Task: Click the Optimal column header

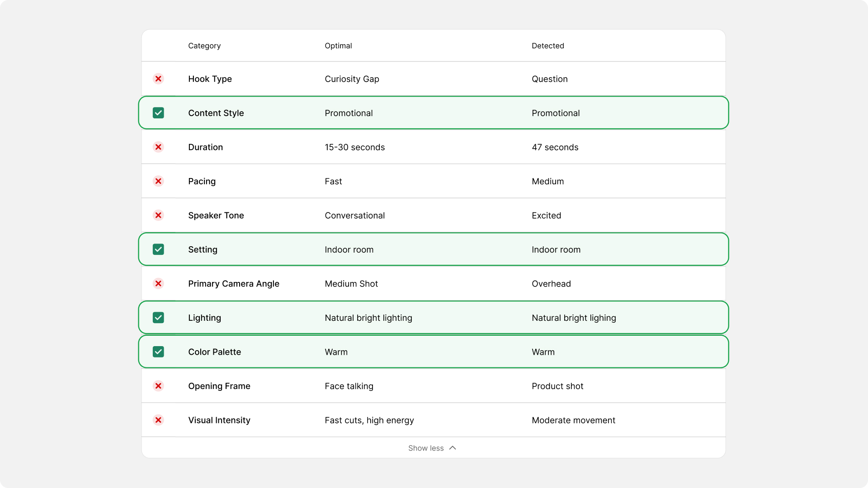Action: click(x=338, y=46)
